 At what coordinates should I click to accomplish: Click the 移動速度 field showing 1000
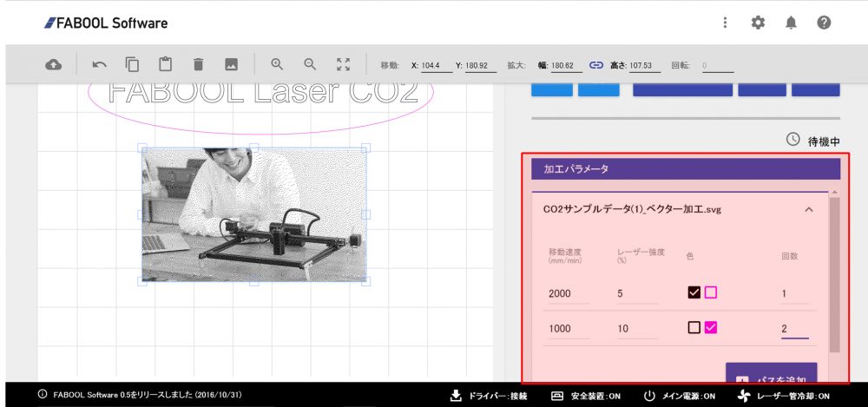click(x=569, y=329)
